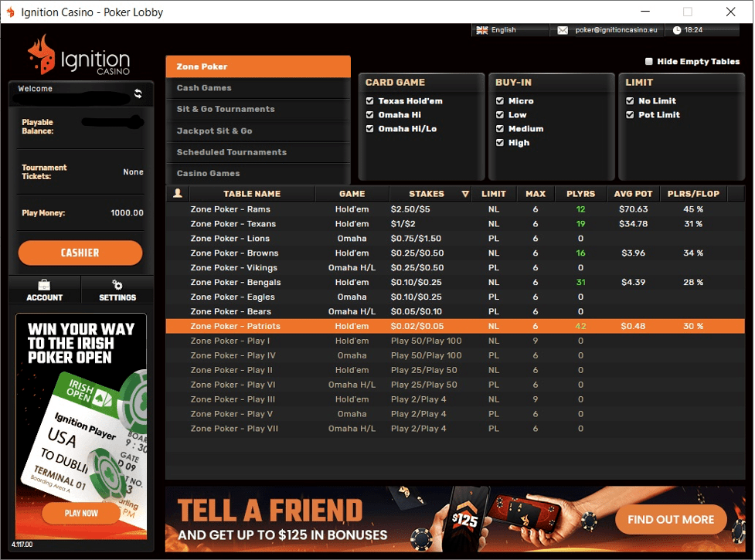
Task: Select Zone Poker - Bears table row
Action: pos(455,311)
